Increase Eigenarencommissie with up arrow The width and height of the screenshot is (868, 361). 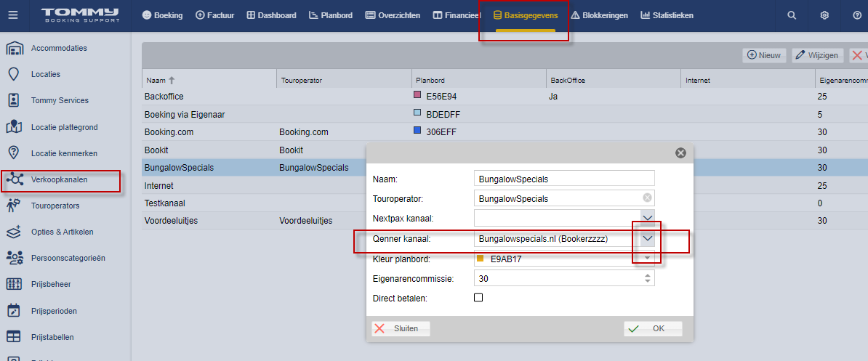(x=648, y=275)
